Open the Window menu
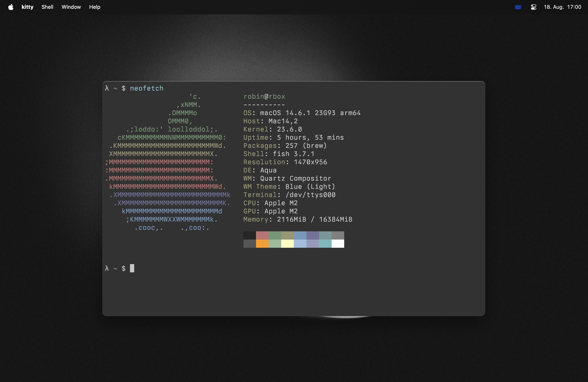 pos(71,7)
